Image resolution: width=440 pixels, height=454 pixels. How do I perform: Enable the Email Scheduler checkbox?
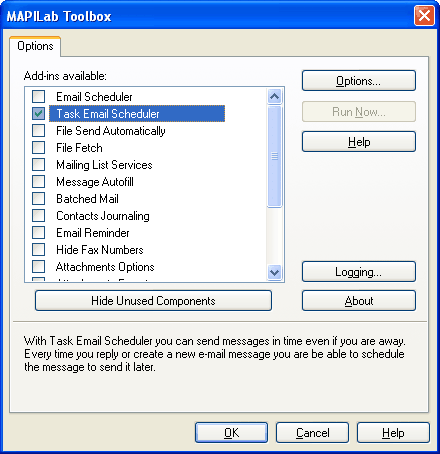pyautogui.click(x=38, y=97)
